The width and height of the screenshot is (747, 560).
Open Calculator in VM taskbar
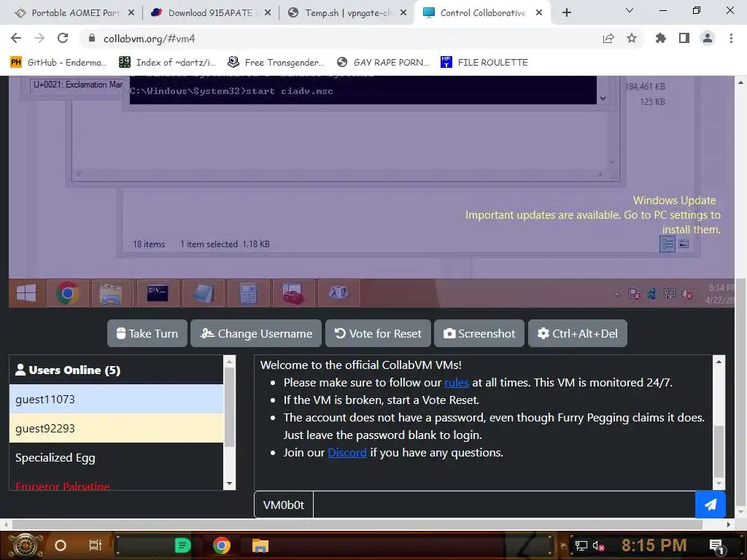click(248, 293)
